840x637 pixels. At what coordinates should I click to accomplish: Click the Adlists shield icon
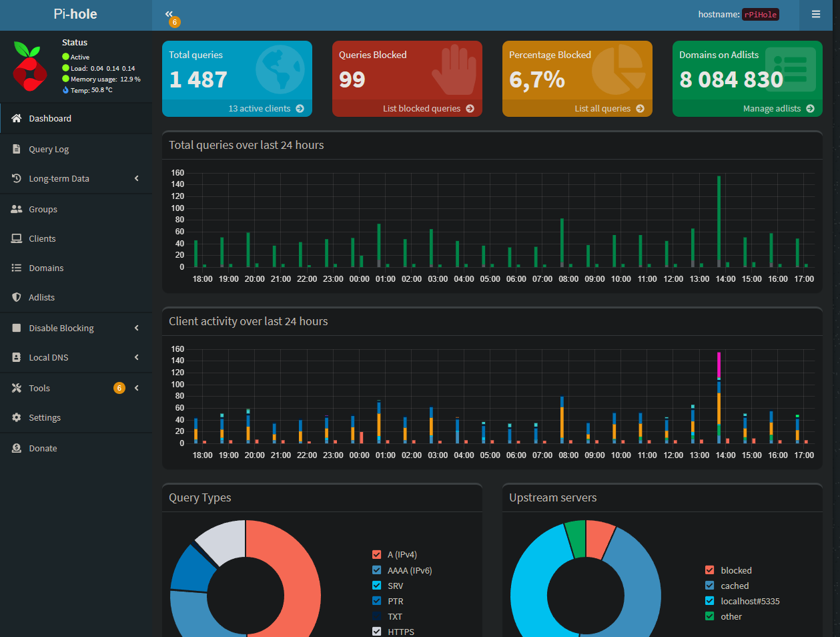pyautogui.click(x=17, y=297)
